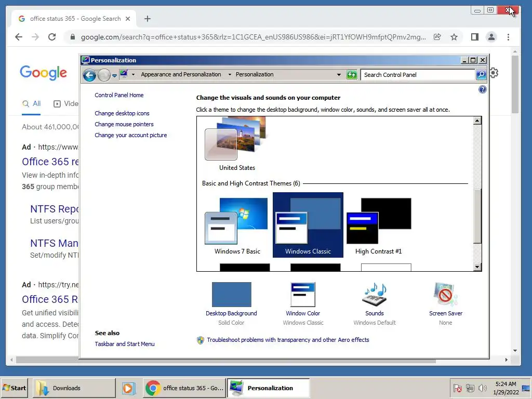This screenshot has width=532, height=399.
Task: Open the NTFS Management ad sitelink
Action: click(54, 243)
